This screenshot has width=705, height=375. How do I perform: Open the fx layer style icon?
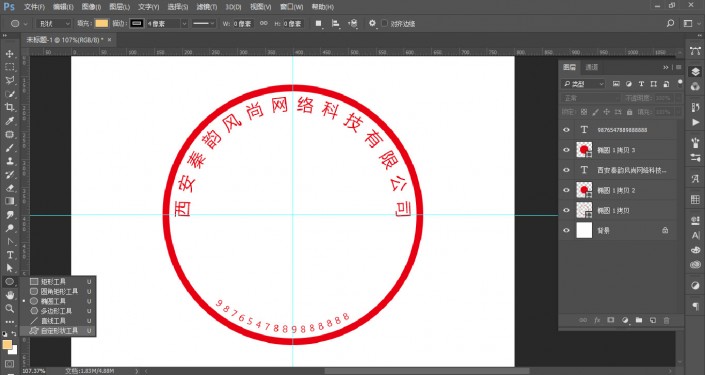tap(597, 320)
